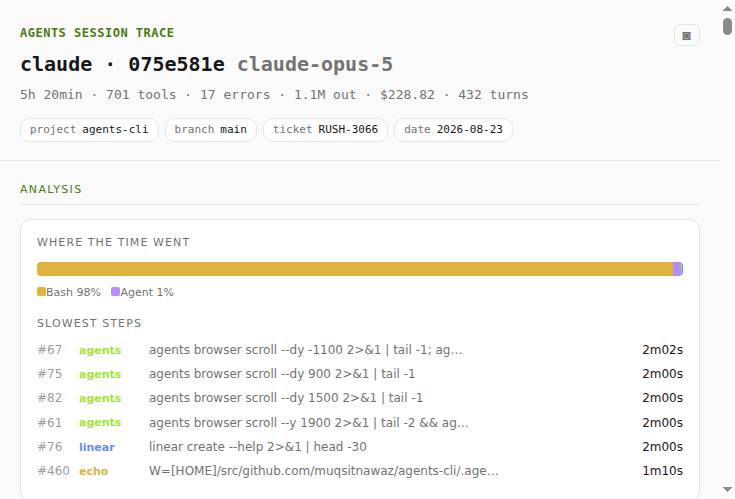Image resolution: width=735 pixels, height=499 pixels.
Task: Open the ticket RUSH-3066 chip
Action: [x=325, y=130]
